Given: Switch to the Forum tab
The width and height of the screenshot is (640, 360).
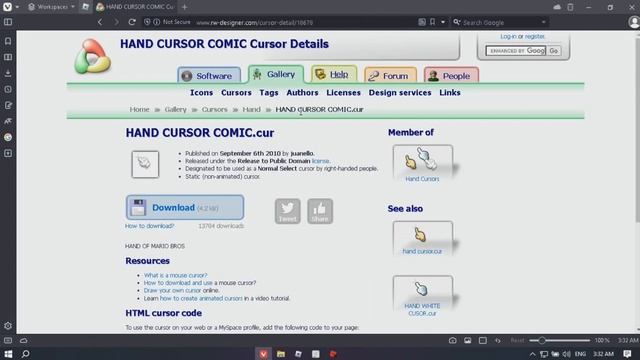Looking at the screenshot, I should 390,76.
